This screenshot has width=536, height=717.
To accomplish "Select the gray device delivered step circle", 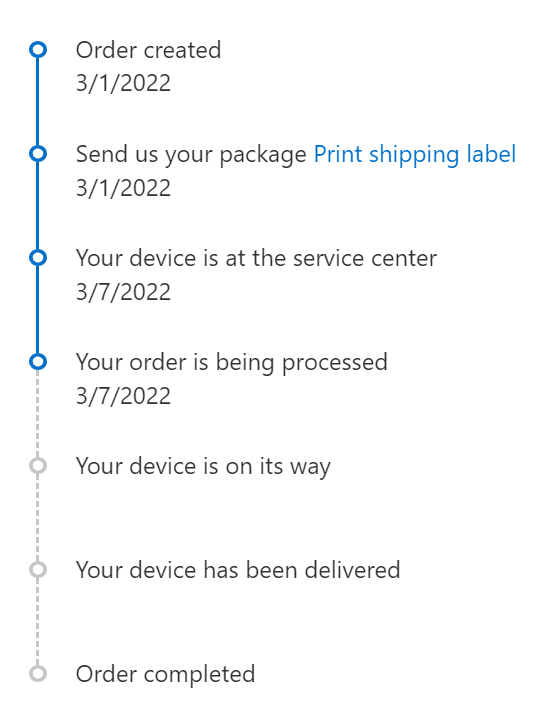I will tap(38, 570).
